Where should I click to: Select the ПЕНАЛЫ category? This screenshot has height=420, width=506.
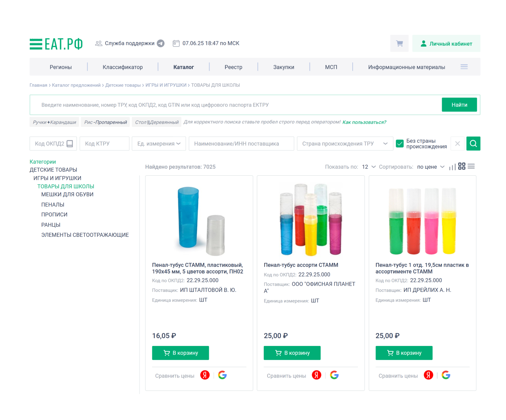tap(53, 205)
